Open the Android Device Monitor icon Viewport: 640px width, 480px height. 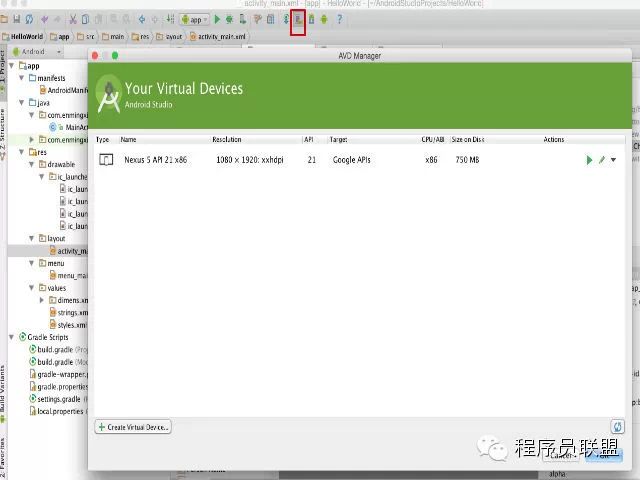click(x=324, y=19)
